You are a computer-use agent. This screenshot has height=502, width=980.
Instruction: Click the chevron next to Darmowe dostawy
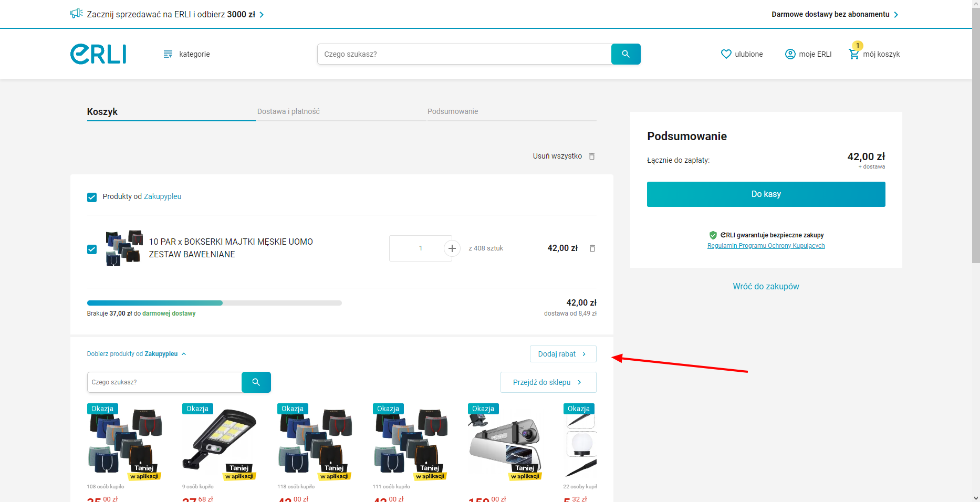896,15
